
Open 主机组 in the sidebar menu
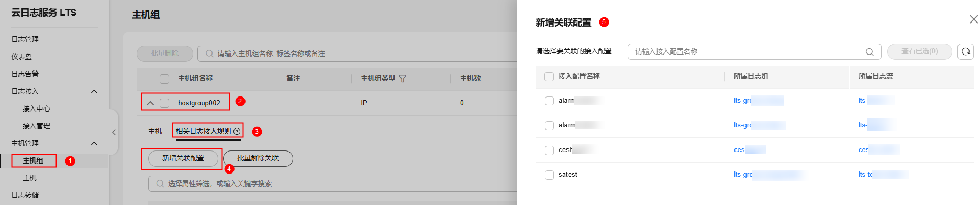click(33, 160)
